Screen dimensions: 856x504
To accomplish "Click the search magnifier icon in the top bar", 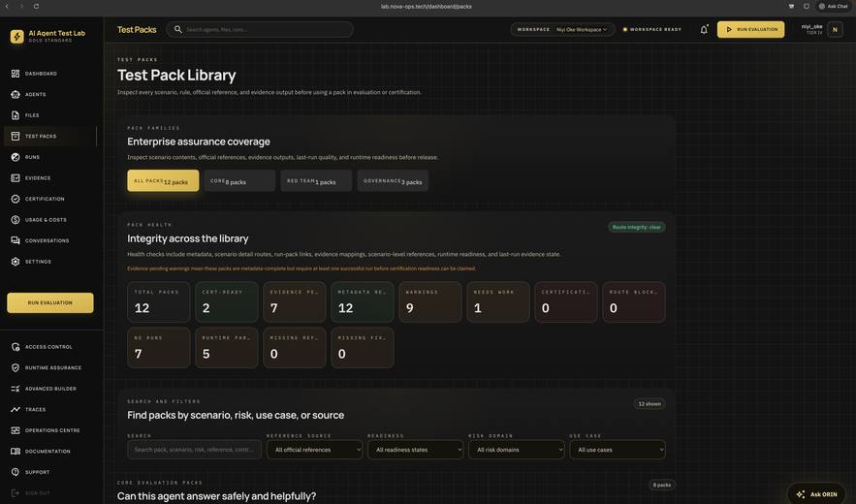I will [x=178, y=29].
